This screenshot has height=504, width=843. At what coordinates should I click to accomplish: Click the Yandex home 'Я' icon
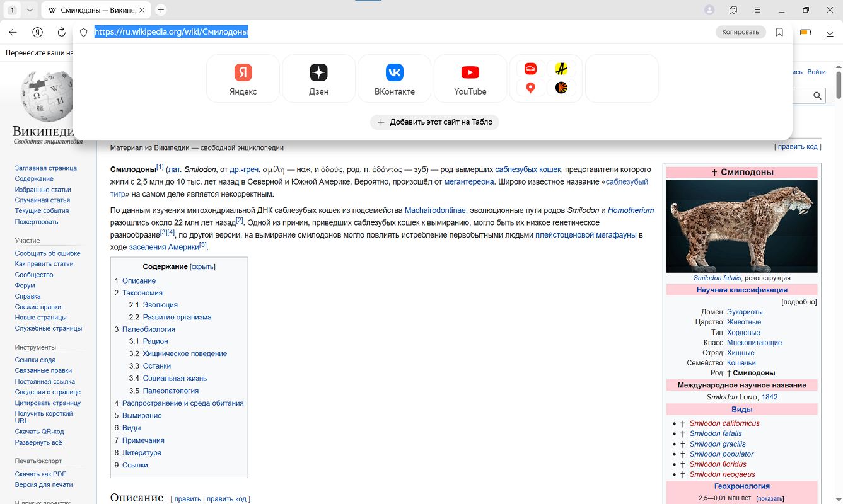38,32
